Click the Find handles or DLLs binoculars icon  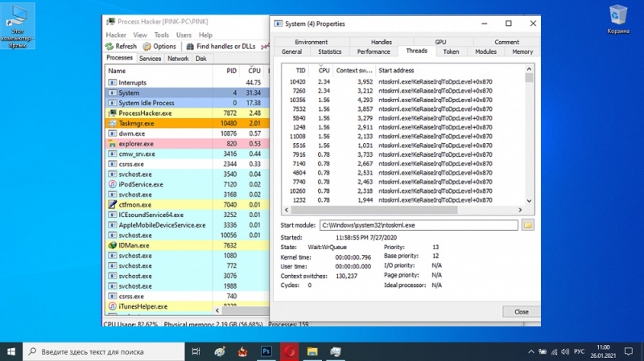[x=190, y=47]
